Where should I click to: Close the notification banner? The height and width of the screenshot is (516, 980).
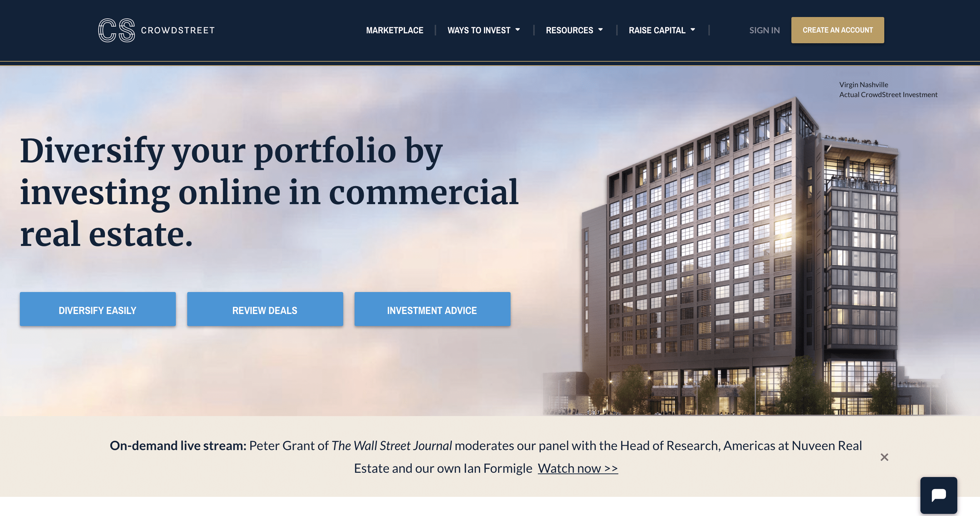pyautogui.click(x=885, y=457)
